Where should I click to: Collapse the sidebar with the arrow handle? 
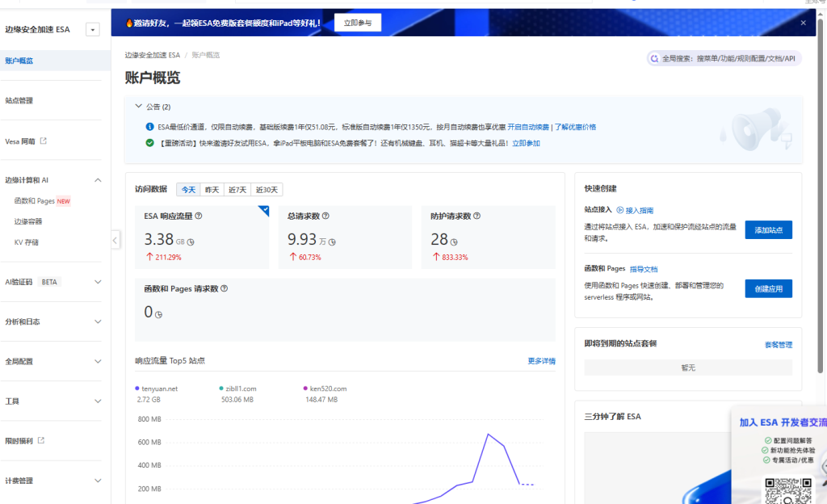tap(115, 241)
